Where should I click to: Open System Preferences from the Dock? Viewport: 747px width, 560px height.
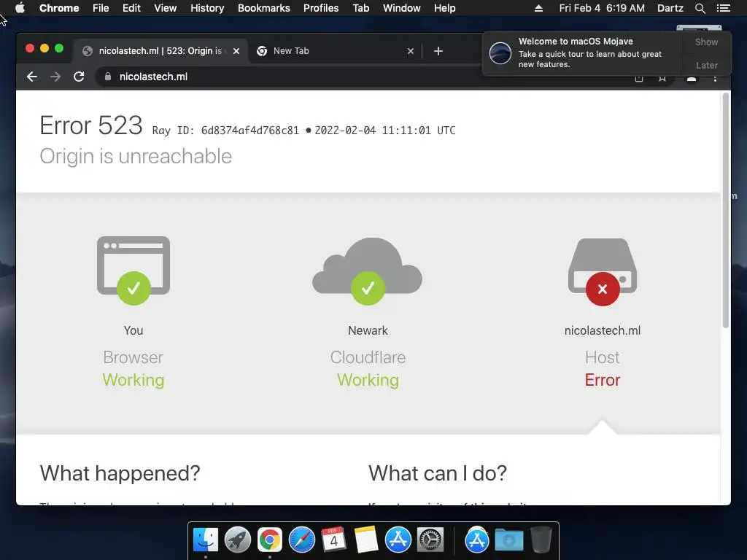[430, 540]
